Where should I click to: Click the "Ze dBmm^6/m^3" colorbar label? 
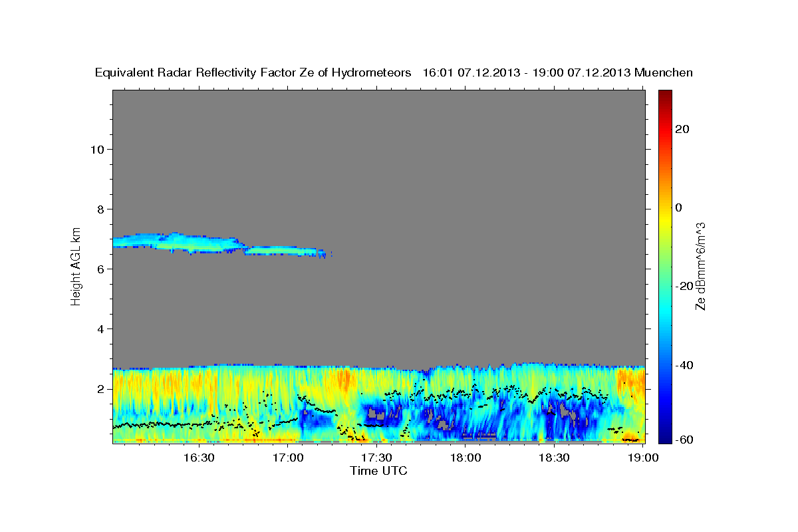700,266
